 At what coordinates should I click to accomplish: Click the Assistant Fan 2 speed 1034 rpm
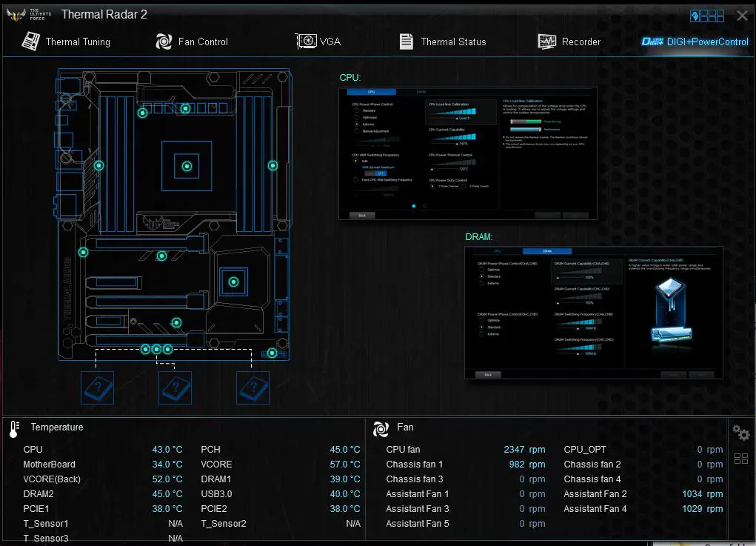pos(703,494)
